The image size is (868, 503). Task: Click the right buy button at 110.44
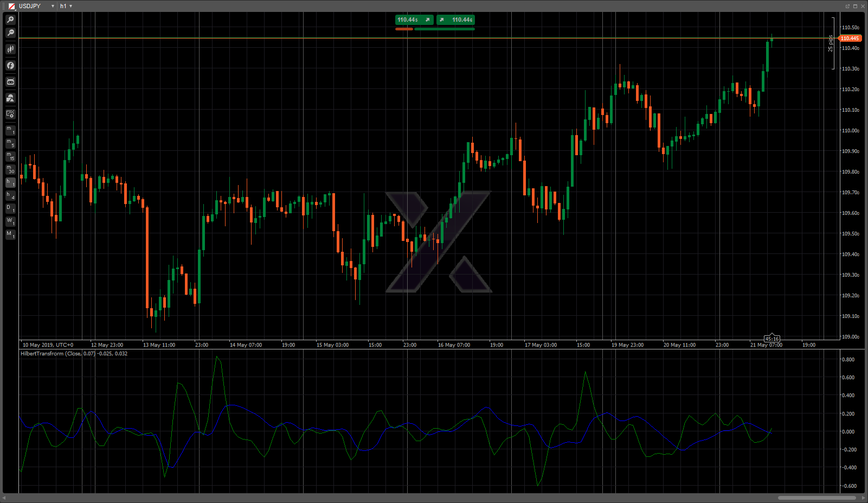click(456, 20)
